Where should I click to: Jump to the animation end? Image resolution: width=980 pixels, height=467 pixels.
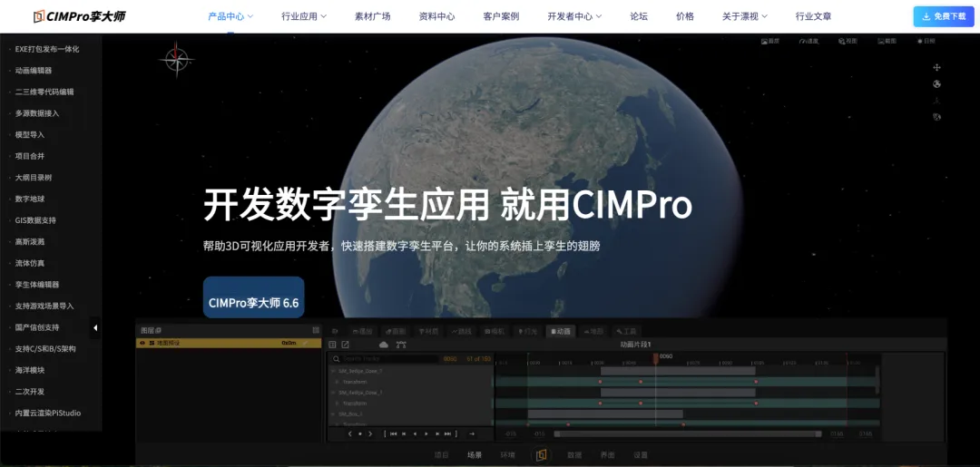tap(448, 434)
